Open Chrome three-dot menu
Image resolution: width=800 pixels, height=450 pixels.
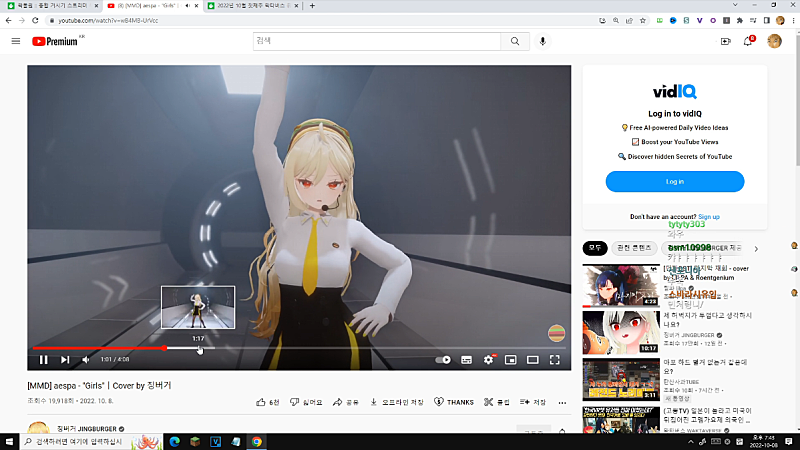coord(793,20)
